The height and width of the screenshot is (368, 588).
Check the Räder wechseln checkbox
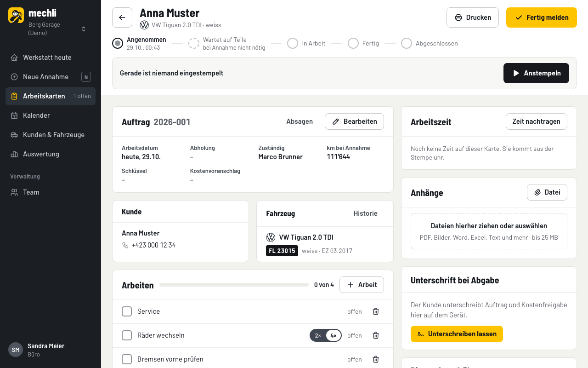127,335
